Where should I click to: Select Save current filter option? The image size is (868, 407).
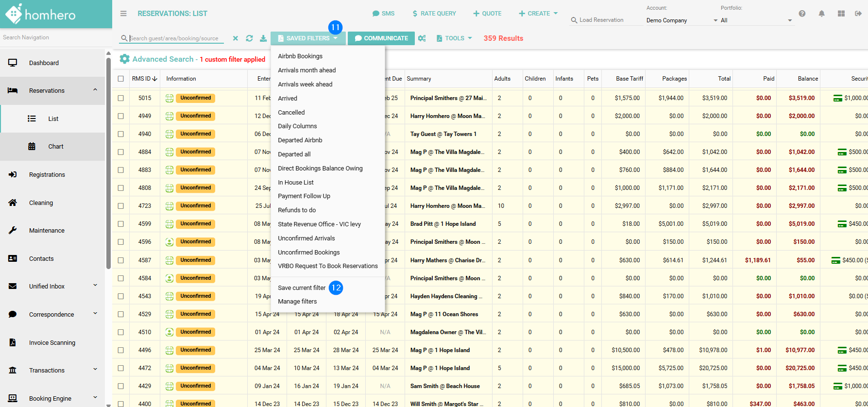(302, 288)
